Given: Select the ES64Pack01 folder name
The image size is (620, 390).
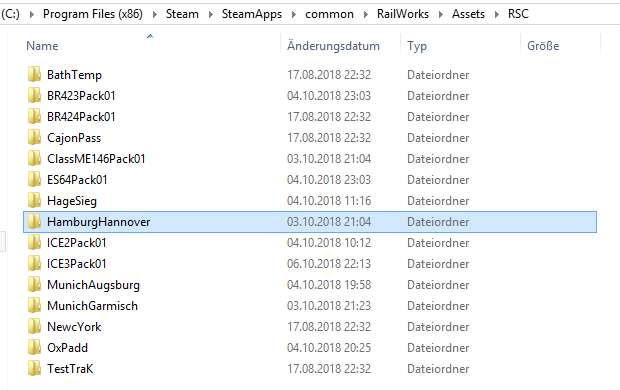Looking at the screenshot, I should 77,180.
